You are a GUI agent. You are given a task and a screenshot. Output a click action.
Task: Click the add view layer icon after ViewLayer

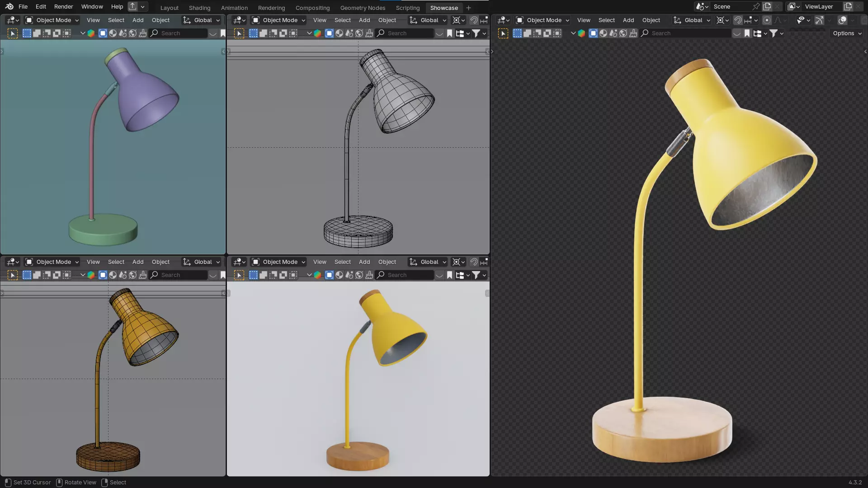pyautogui.click(x=848, y=6)
